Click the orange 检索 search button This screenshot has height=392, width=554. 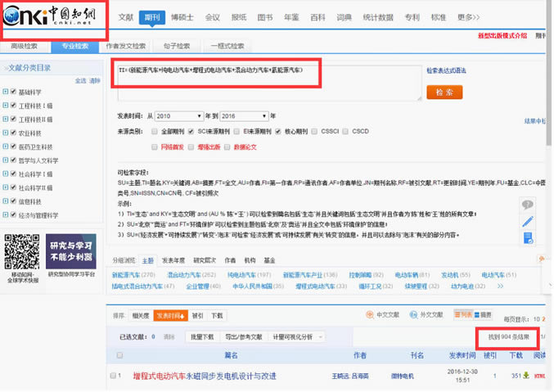click(x=444, y=92)
